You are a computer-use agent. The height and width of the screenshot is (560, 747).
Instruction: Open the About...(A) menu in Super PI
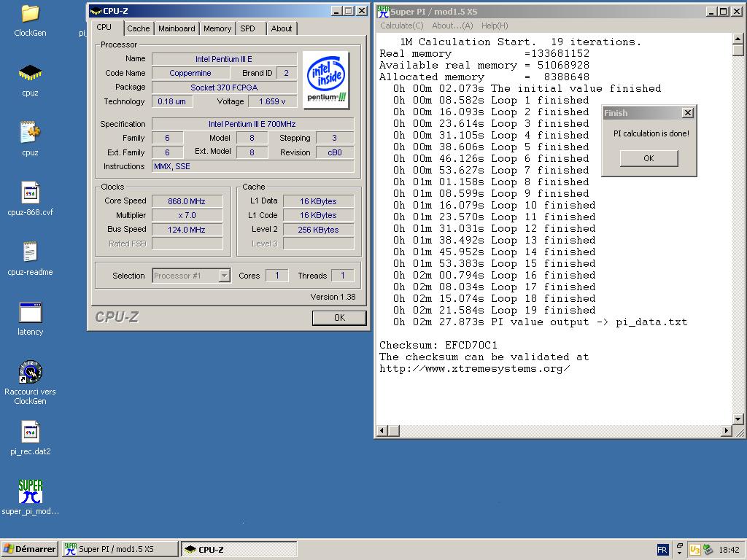[x=452, y=26]
